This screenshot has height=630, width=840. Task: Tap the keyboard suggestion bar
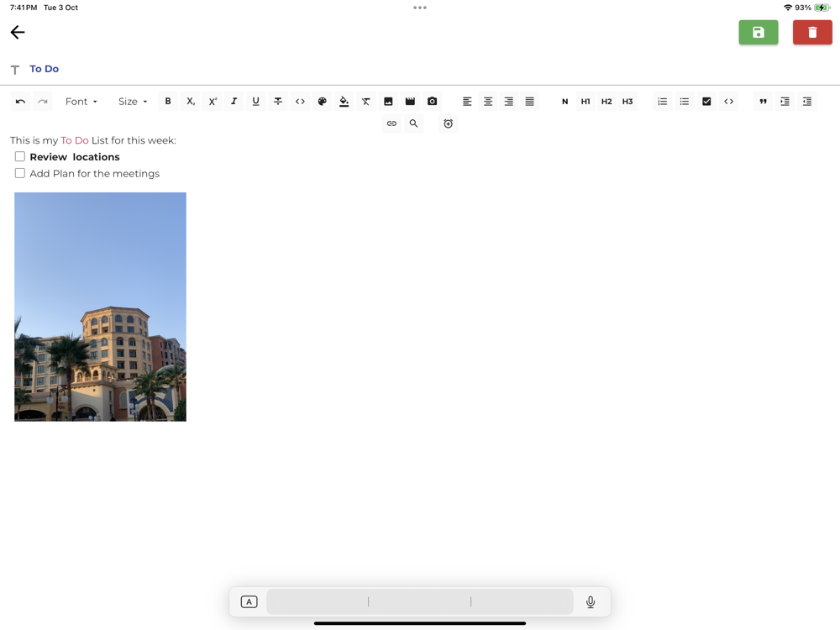coord(420,601)
